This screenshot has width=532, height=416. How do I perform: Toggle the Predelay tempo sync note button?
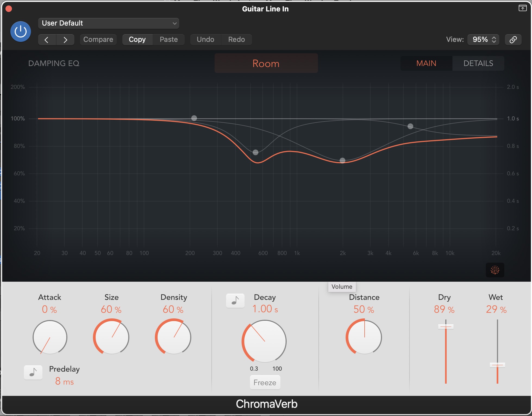pos(33,372)
